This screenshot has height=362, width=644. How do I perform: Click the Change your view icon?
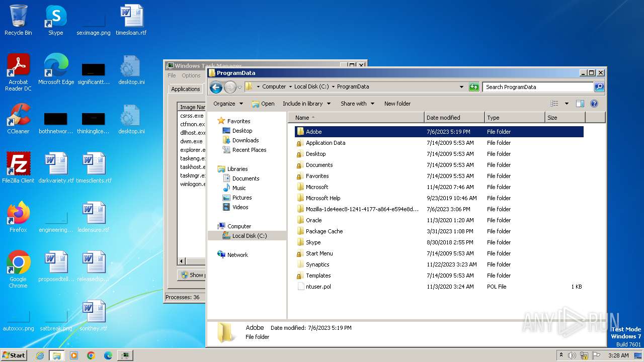554,104
